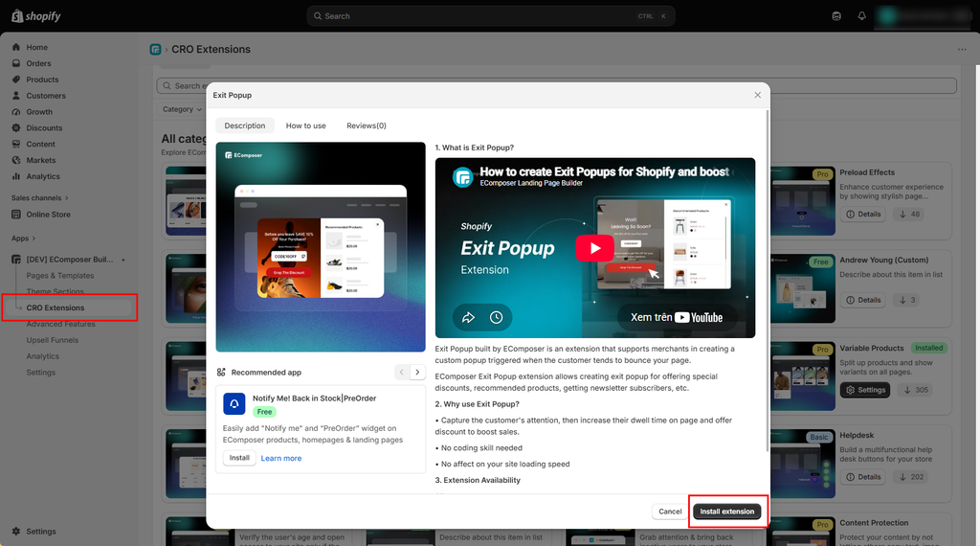
Task: Open Learn more link
Action: point(280,459)
